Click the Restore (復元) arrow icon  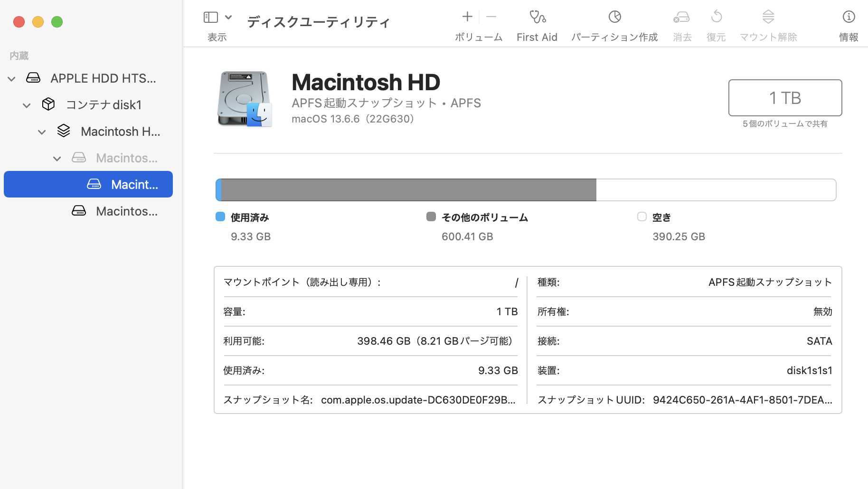click(x=717, y=17)
